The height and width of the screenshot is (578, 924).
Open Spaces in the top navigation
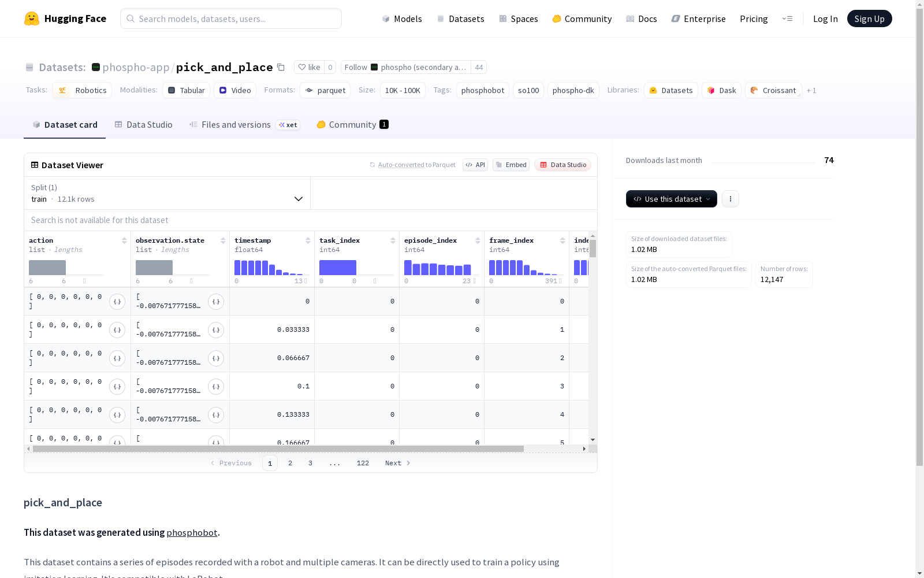[518, 18]
